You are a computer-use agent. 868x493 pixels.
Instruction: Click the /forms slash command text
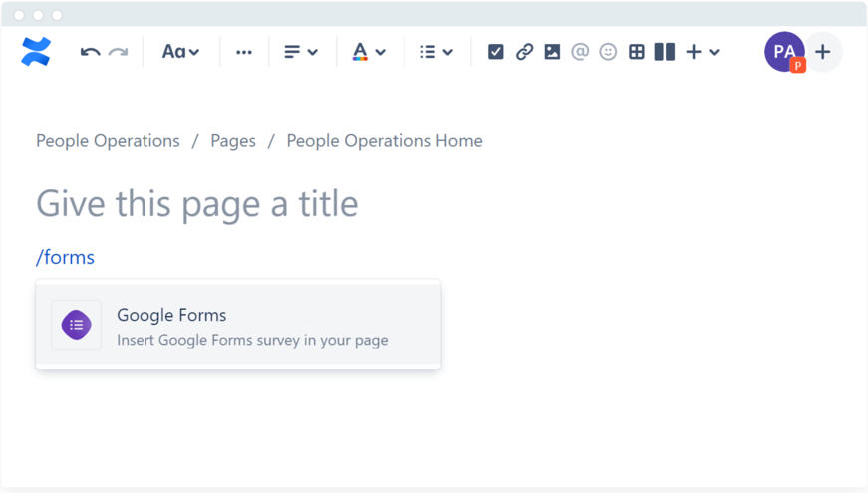click(x=65, y=257)
